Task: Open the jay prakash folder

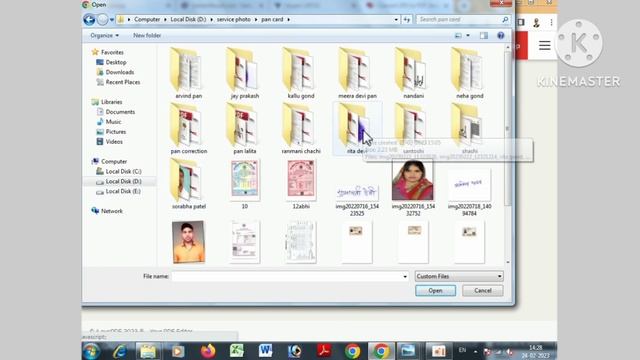Action: coord(244,73)
